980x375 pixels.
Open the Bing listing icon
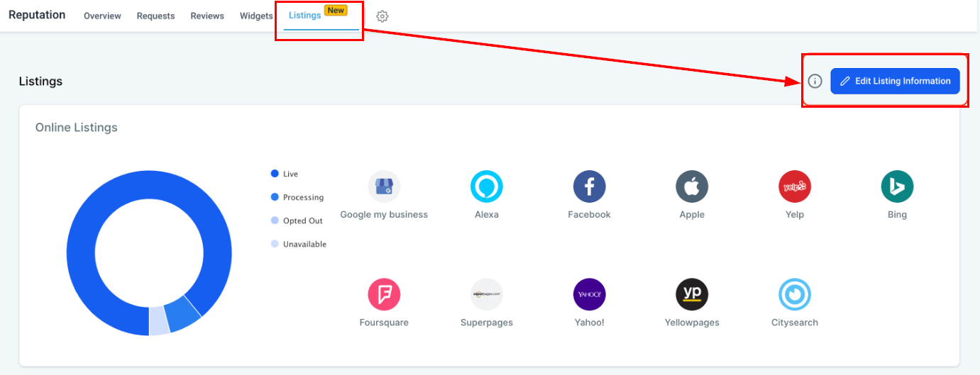coord(897,187)
